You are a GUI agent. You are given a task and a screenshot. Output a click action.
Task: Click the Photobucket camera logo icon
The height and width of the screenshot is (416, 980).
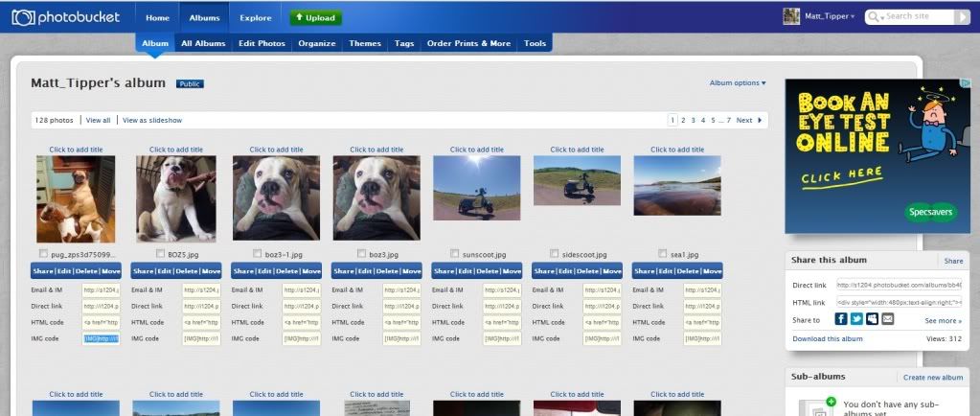[x=23, y=17]
